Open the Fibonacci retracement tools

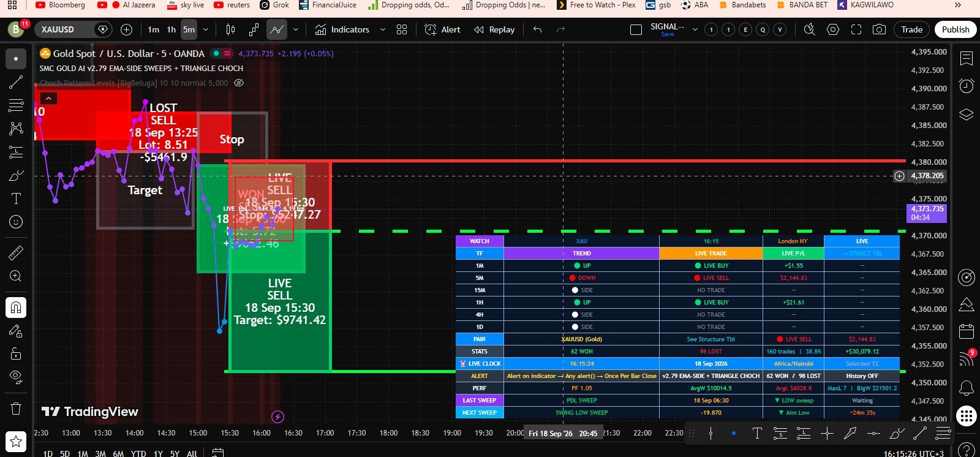tap(16, 105)
